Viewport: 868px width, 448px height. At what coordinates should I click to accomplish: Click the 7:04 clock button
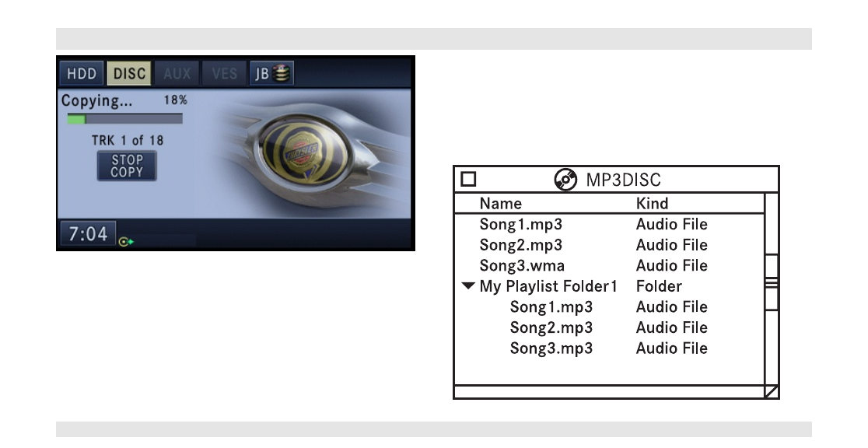point(87,233)
